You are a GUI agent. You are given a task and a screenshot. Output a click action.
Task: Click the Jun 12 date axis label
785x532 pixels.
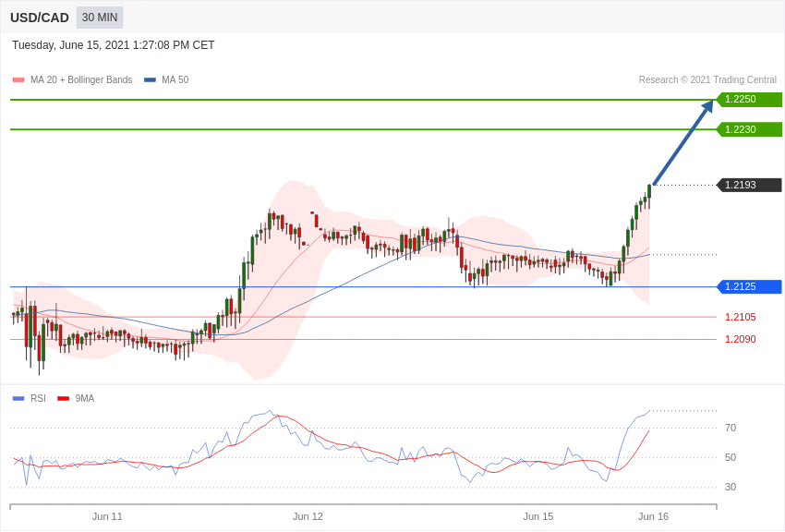click(x=308, y=517)
